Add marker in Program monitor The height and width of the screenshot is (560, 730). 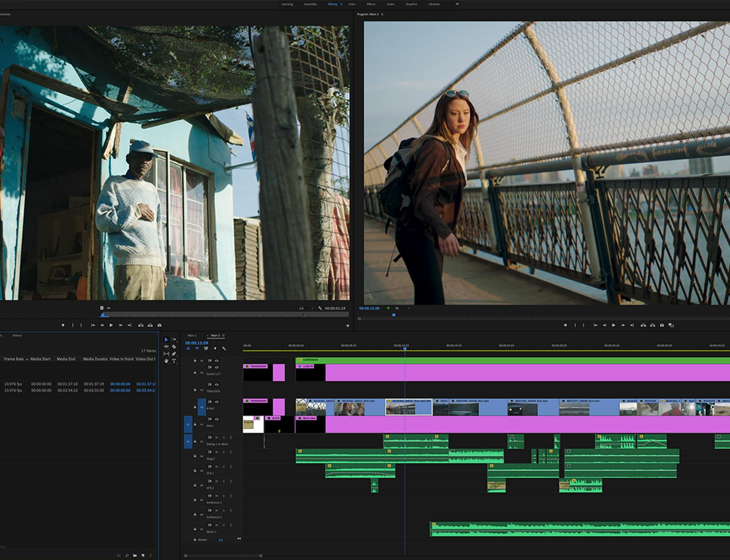(565, 325)
